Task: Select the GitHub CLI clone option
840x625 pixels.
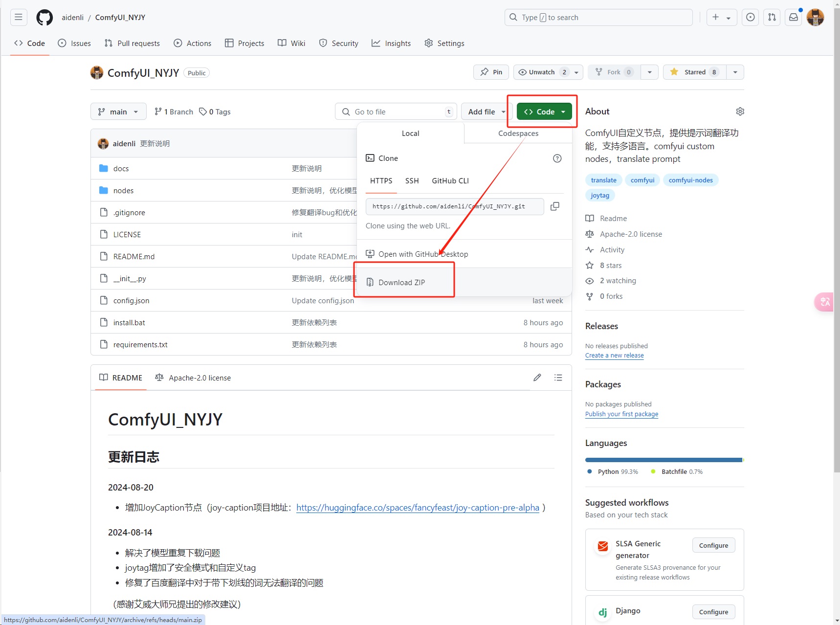Action: point(450,181)
